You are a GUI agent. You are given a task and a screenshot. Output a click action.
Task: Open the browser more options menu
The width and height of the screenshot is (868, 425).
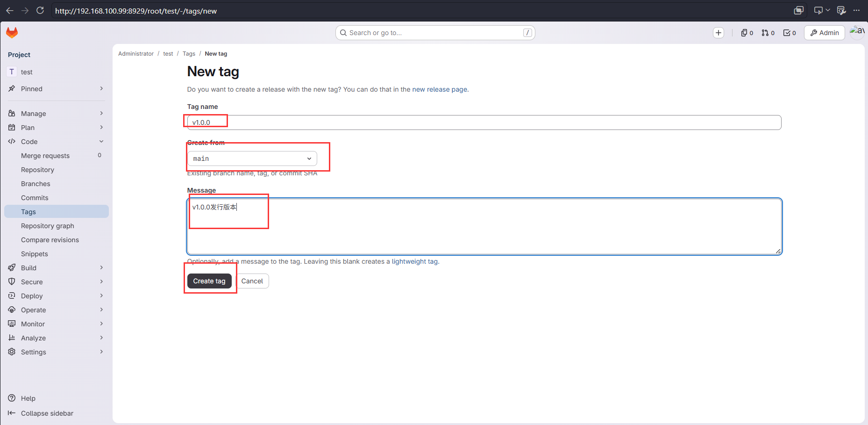point(856,10)
